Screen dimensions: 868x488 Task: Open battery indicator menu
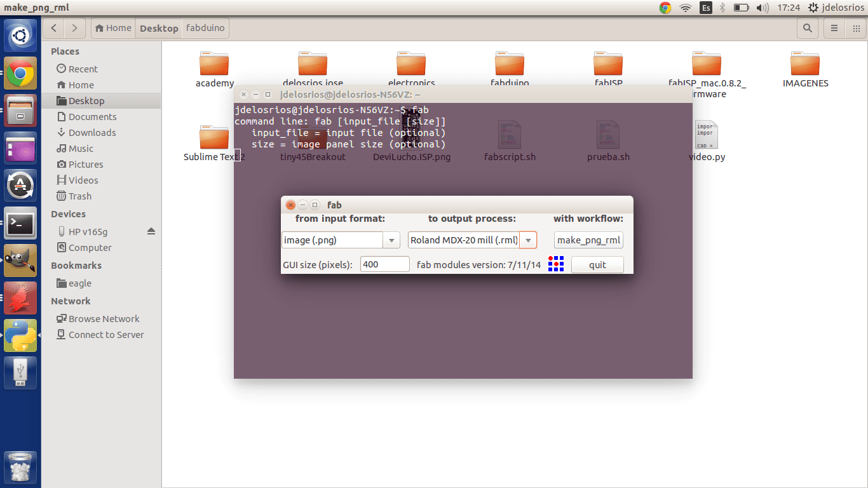(741, 8)
